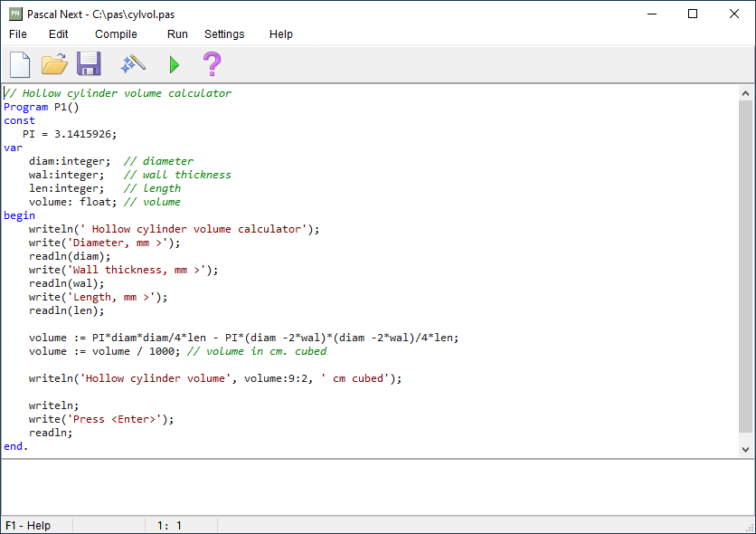
Task: Click the '1: 1' cursor position in status bar
Action: [169, 525]
